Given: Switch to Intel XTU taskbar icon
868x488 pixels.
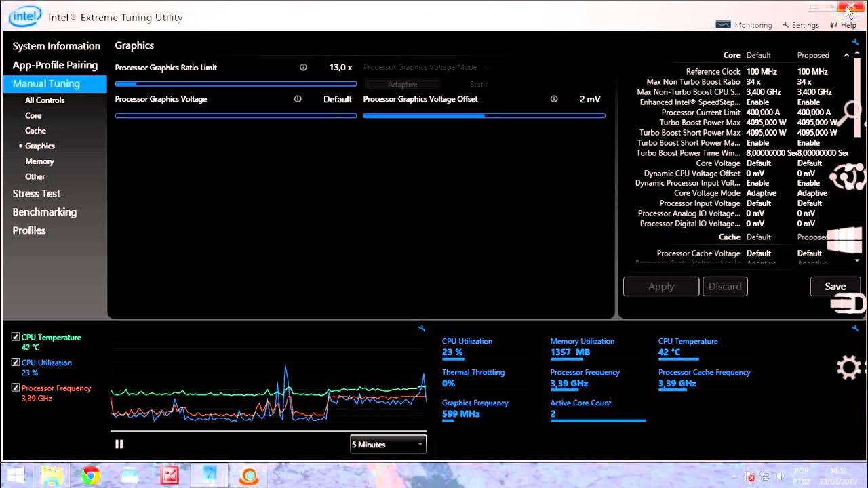Looking at the screenshot, I should [x=209, y=476].
